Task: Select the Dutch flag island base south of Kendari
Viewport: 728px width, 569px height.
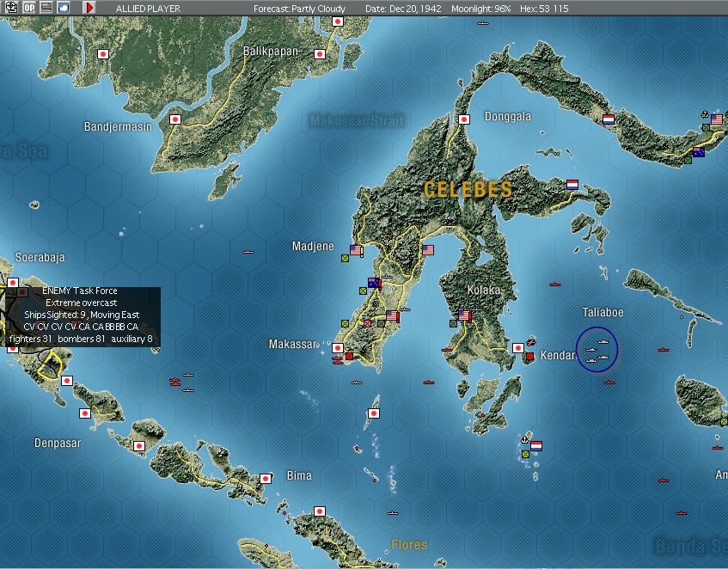Action: 536,446
